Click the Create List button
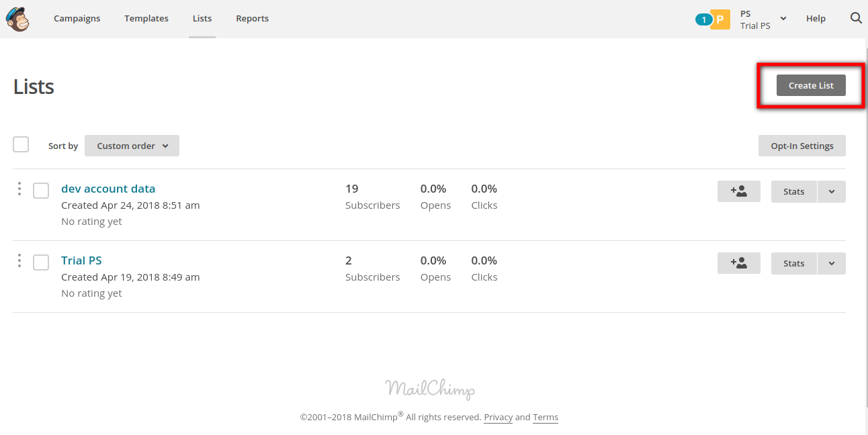This screenshot has width=868, height=435. [811, 85]
